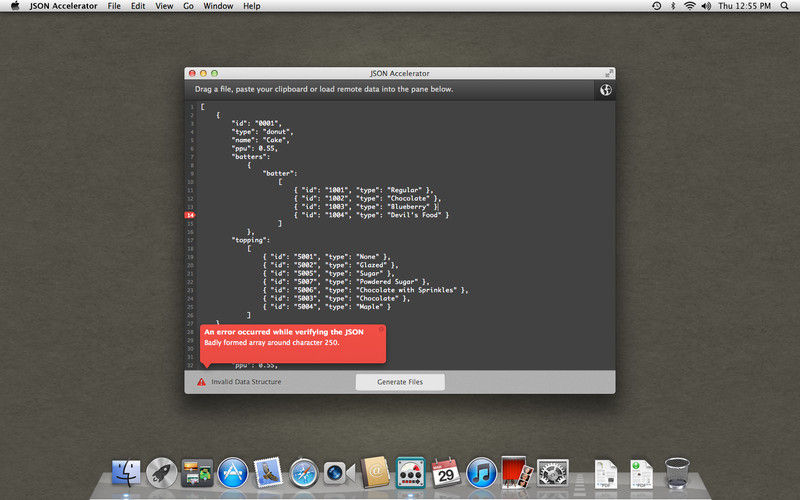Screen dimensions: 800x500
Task: Open Mission Control in the dock
Action: (x=197, y=472)
